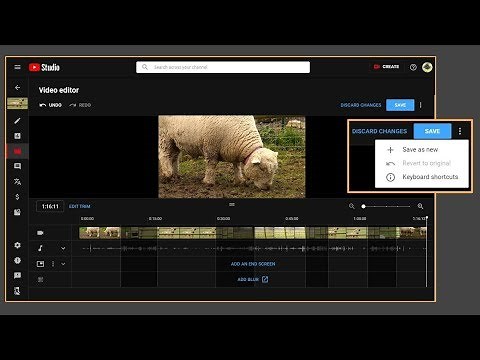Click the timecode field showing 1:16:11

(x=50, y=206)
